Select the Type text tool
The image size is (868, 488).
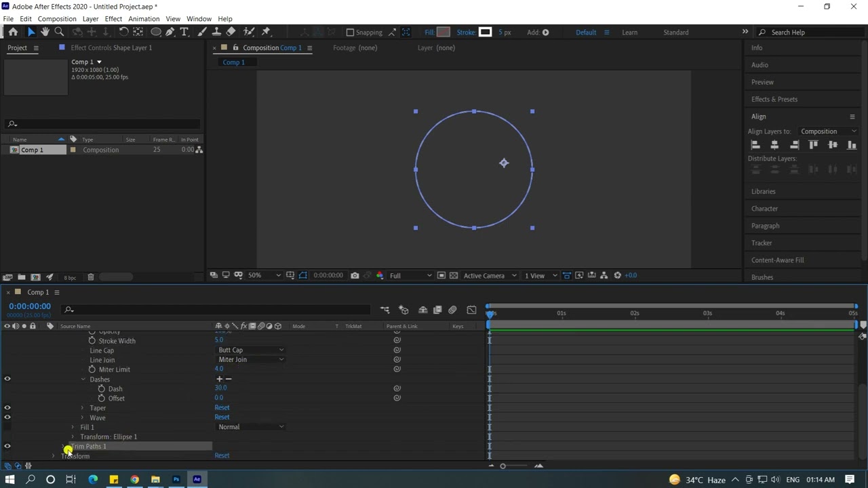pyautogui.click(x=184, y=32)
